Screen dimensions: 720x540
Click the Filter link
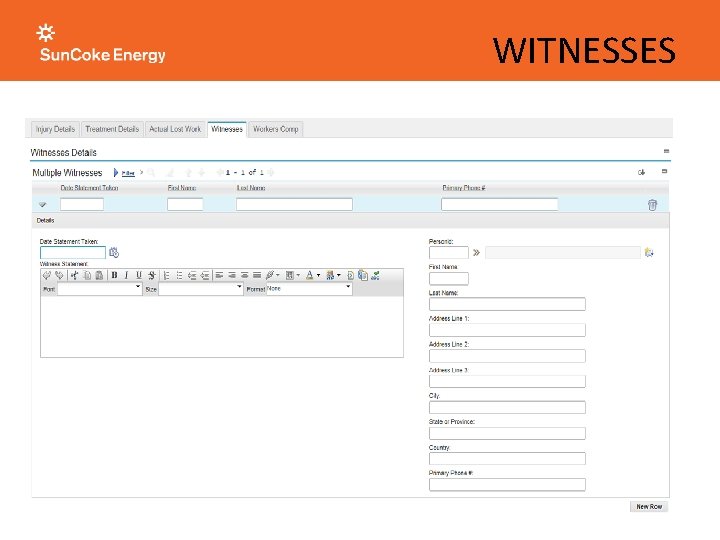128,173
